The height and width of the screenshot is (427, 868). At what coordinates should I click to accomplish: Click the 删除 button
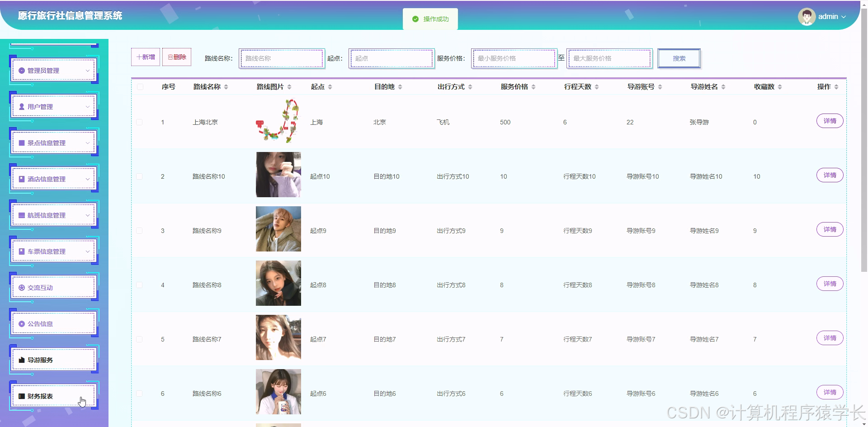pos(177,57)
